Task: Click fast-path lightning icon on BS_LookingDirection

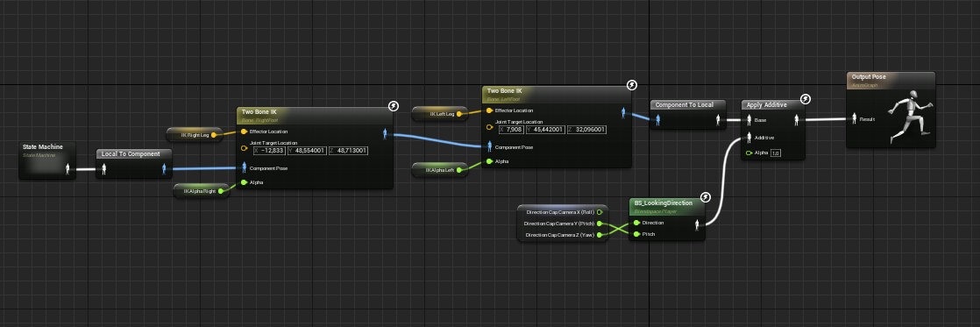Action: tap(706, 197)
